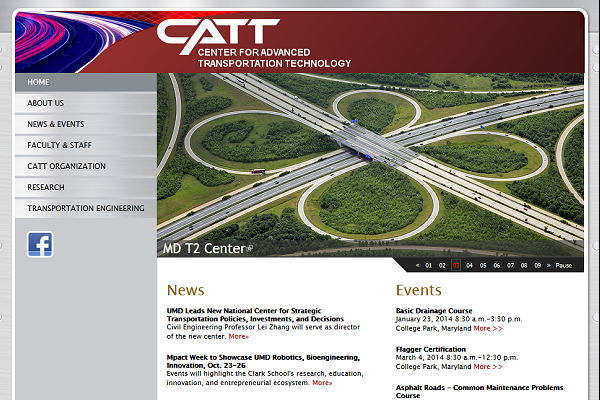Click 'March 4, 2014 8:30 a.m.-12:30 p.m.' text

pos(457,358)
